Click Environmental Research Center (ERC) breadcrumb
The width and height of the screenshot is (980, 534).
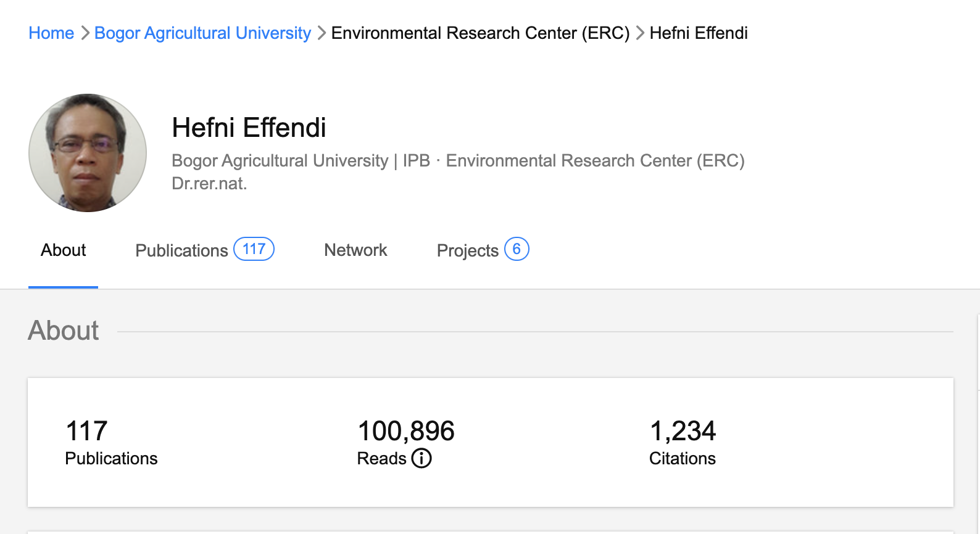click(480, 33)
